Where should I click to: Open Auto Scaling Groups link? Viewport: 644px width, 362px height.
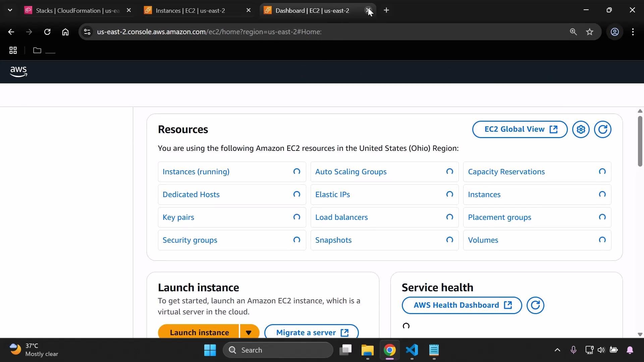tap(351, 172)
